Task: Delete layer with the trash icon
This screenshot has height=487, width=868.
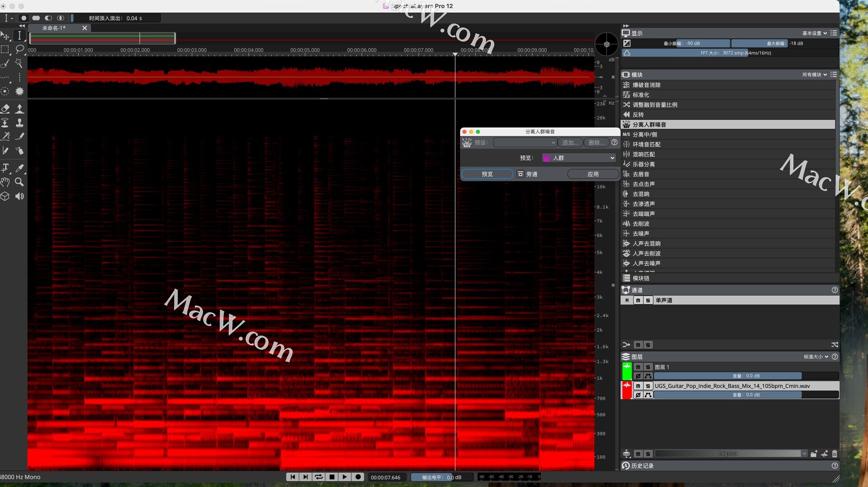Action: 835,454
